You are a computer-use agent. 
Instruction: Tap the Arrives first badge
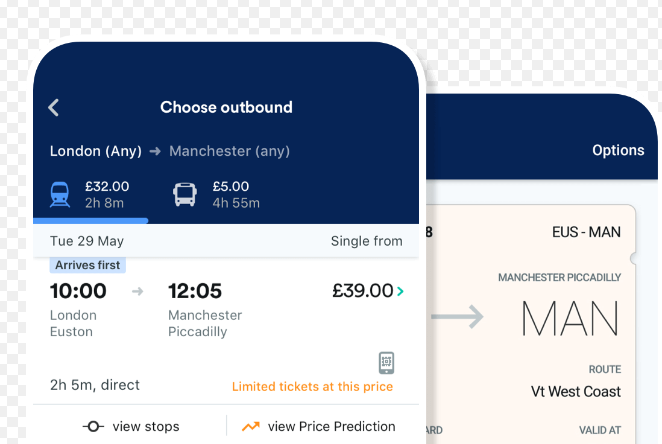point(88,265)
